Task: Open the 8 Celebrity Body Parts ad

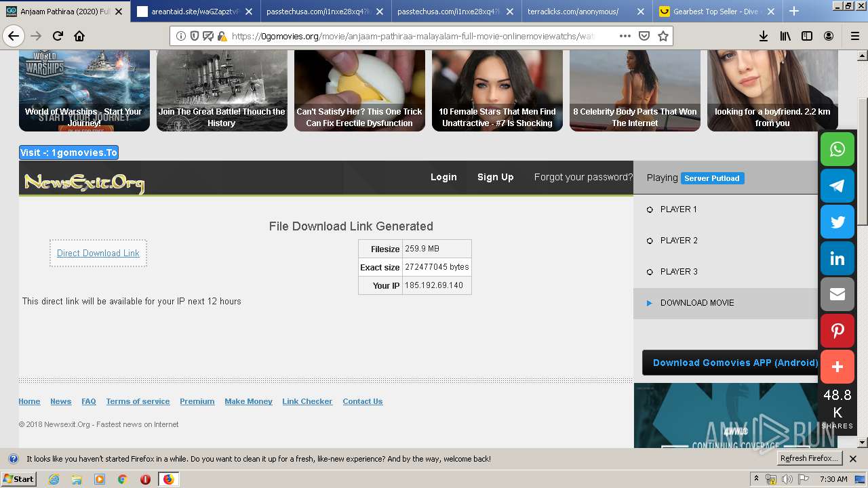Action: (635, 90)
